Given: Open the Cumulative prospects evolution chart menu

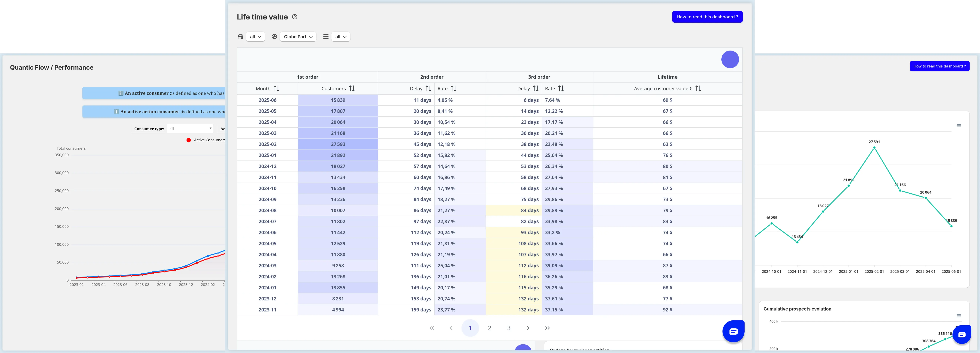Looking at the screenshot, I should click(x=959, y=316).
